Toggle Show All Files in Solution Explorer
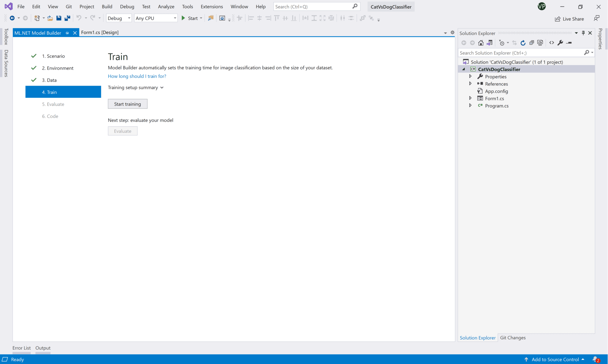Viewport: 608px width, 364px height. pyautogui.click(x=540, y=43)
